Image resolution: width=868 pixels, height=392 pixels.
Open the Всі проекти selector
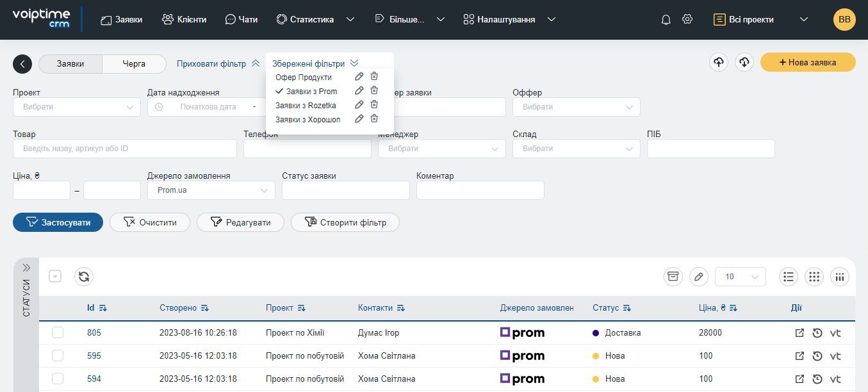pyautogui.click(x=760, y=20)
